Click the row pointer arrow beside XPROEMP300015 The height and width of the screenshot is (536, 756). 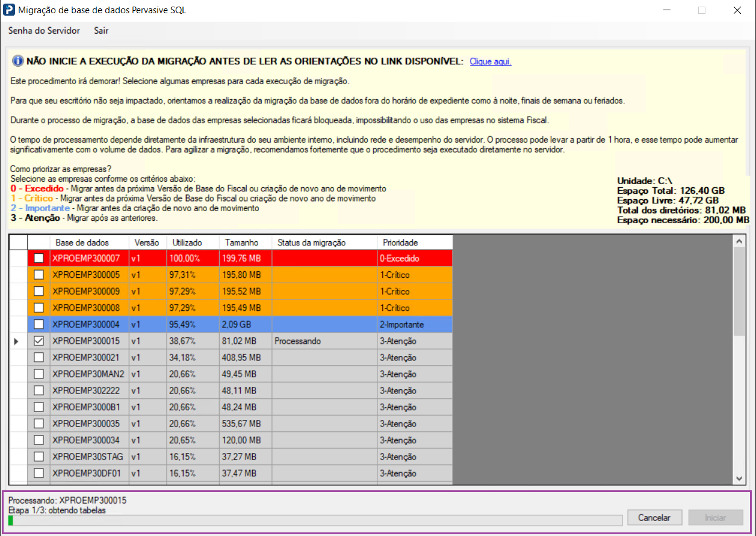[x=16, y=341]
